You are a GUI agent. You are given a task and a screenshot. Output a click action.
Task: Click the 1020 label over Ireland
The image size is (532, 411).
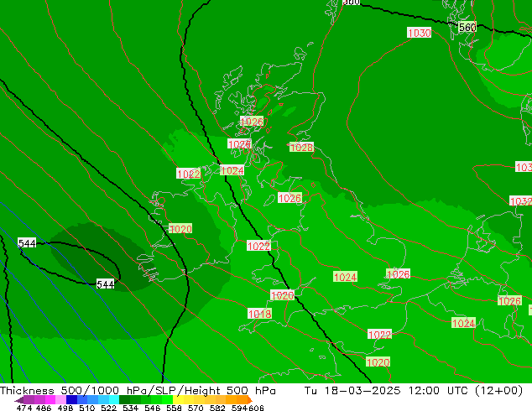[x=180, y=229]
